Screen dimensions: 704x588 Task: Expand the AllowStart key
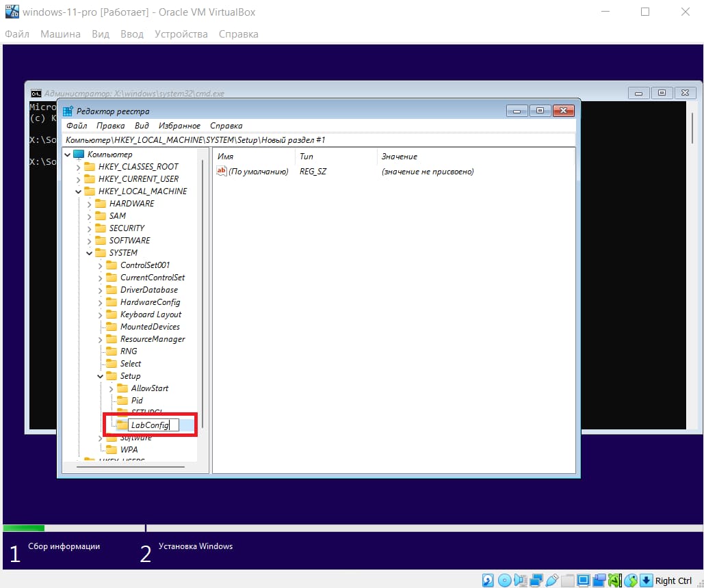tap(110, 389)
